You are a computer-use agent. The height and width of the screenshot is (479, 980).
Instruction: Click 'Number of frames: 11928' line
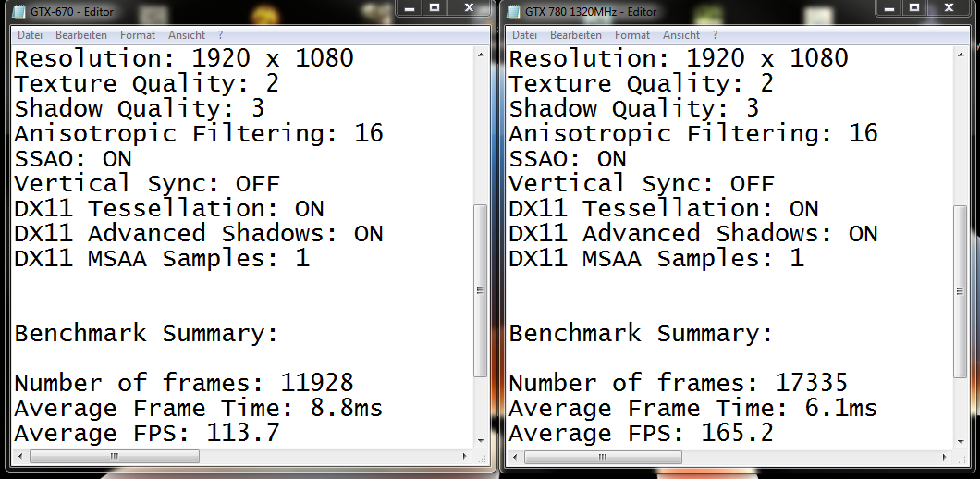[x=184, y=384]
